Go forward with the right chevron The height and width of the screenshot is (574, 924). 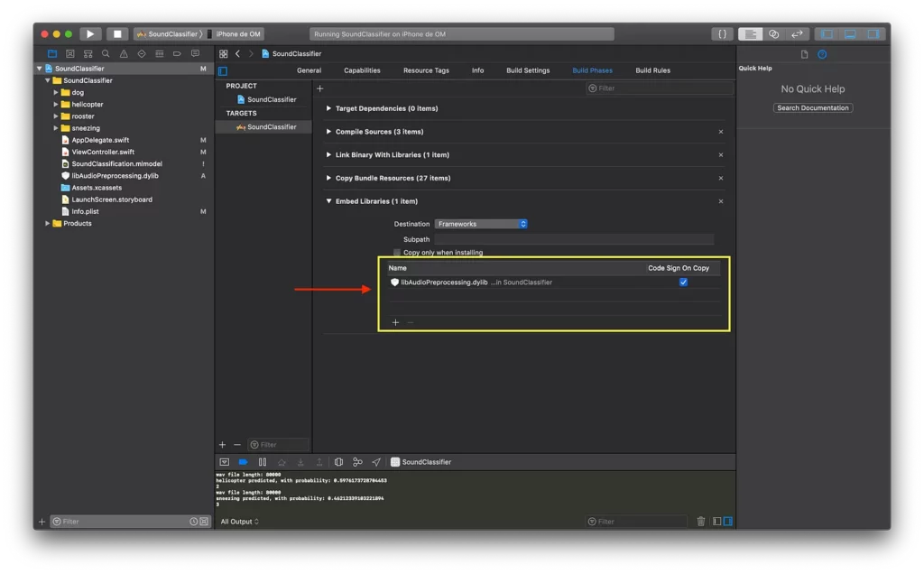click(251, 53)
